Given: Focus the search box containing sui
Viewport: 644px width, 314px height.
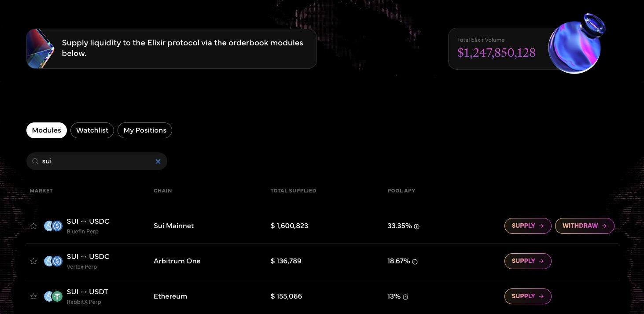Looking at the screenshot, I should coord(97,162).
